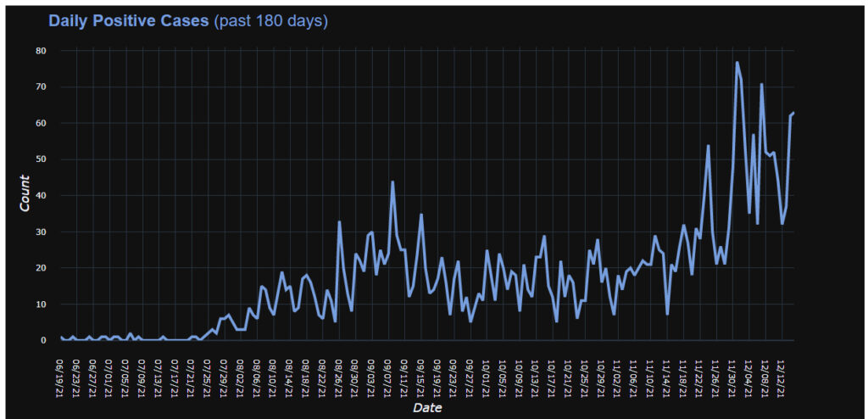The width and height of the screenshot is (868, 419).
Task: Select the September peak near 44 cases
Action: pos(392,182)
